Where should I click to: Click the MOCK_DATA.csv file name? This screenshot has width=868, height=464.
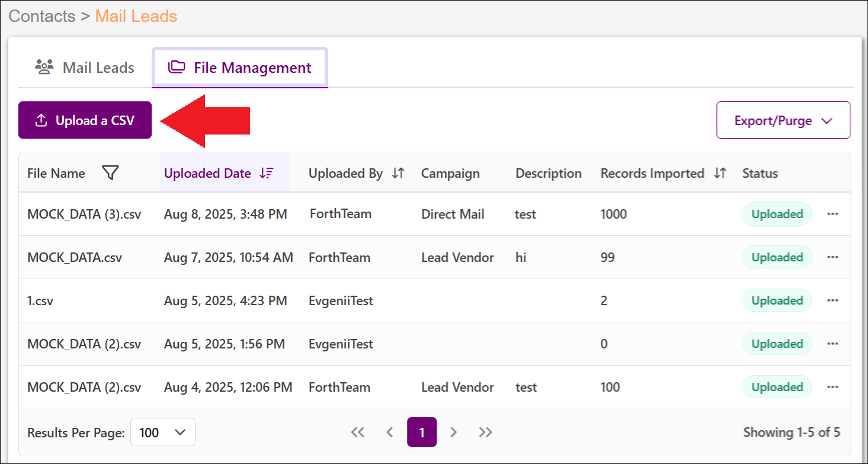point(75,257)
